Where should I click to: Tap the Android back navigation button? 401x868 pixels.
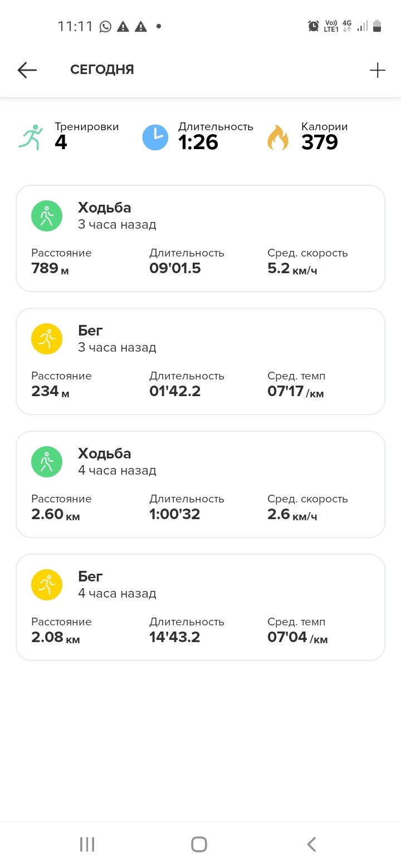312,844
